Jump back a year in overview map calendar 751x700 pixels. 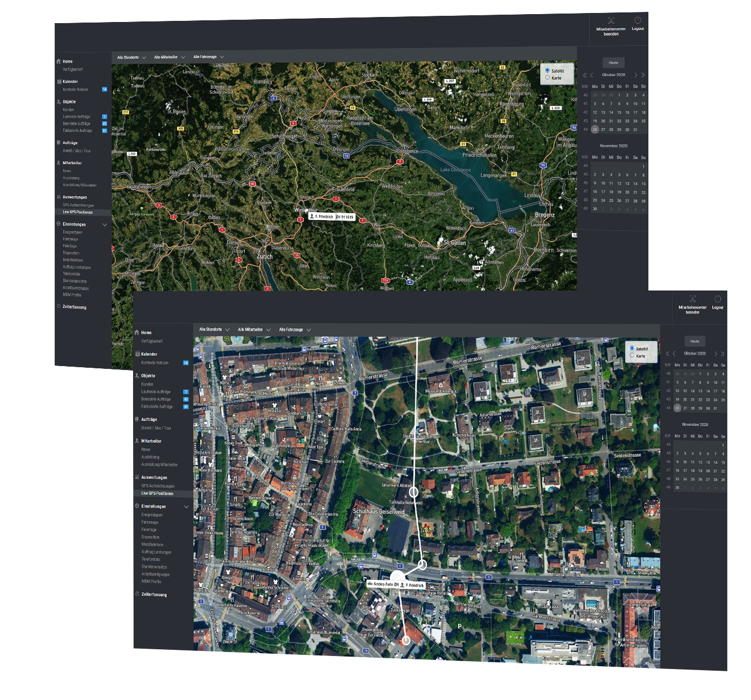pos(585,75)
